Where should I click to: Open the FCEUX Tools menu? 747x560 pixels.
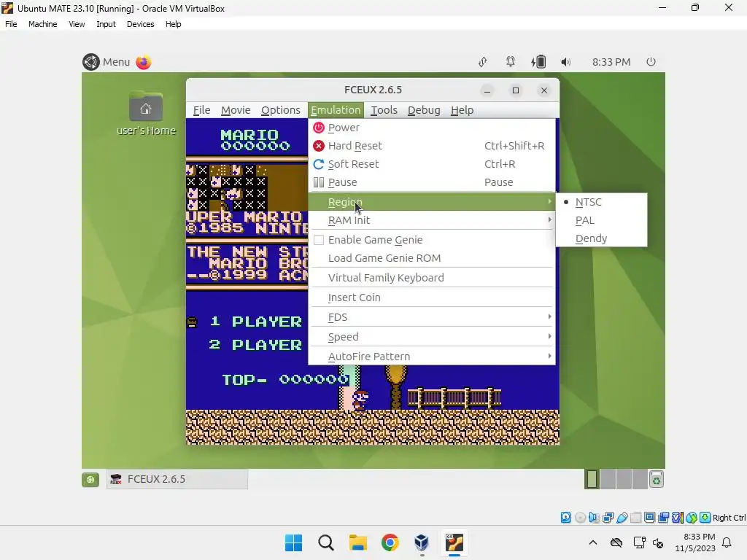pos(384,110)
